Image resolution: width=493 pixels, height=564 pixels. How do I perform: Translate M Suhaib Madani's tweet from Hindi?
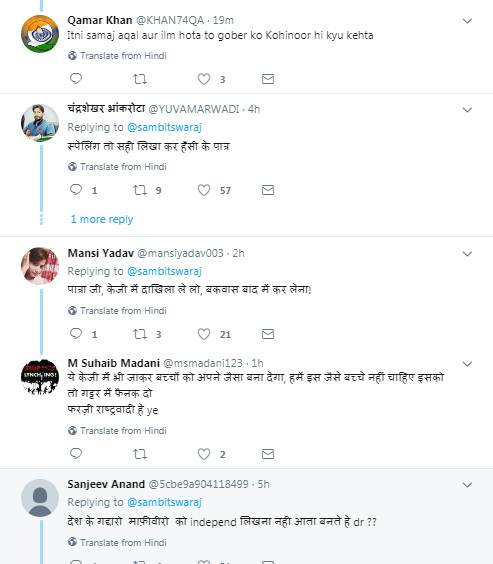click(x=117, y=431)
